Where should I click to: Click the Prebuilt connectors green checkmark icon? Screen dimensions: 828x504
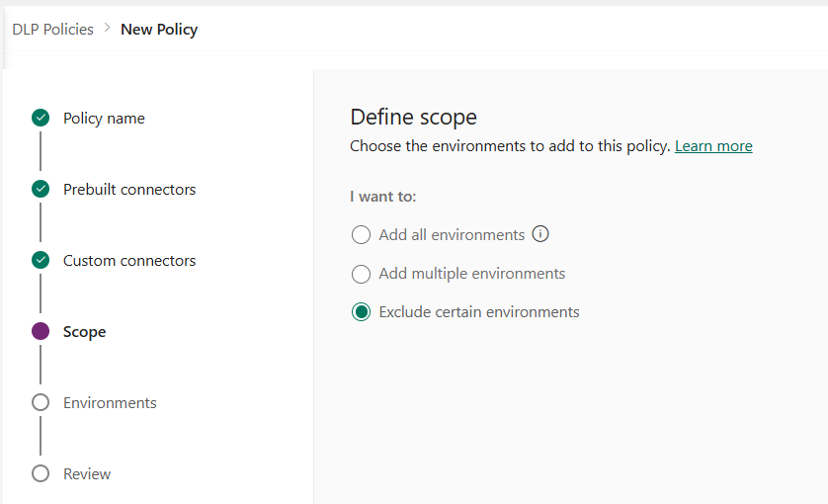coord(41,190)
